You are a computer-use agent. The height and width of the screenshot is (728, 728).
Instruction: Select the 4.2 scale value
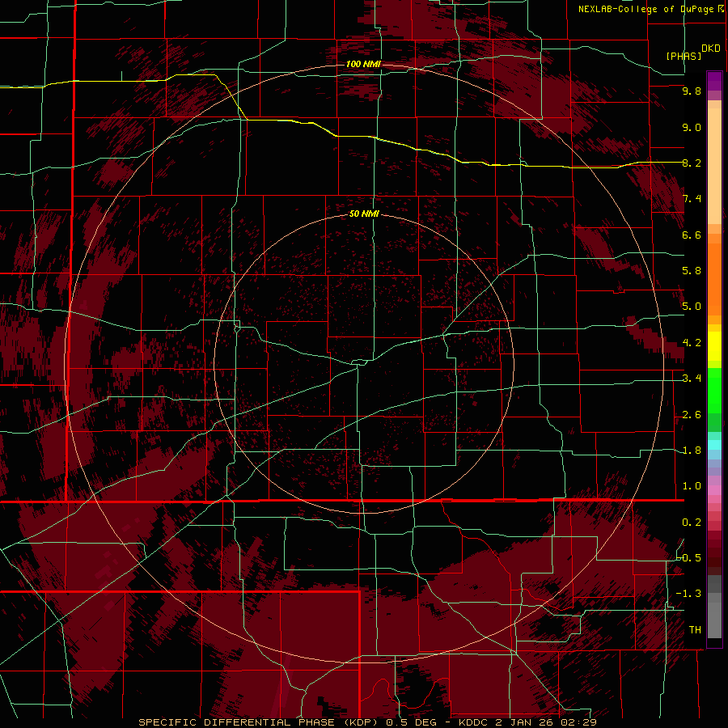pyautogui.click(x=692, y=343)
